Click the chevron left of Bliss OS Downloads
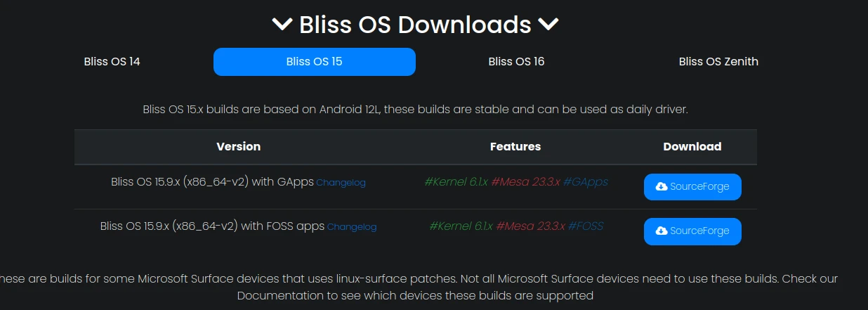The width and height of the screenshot is (868, 310). [282, 25]
